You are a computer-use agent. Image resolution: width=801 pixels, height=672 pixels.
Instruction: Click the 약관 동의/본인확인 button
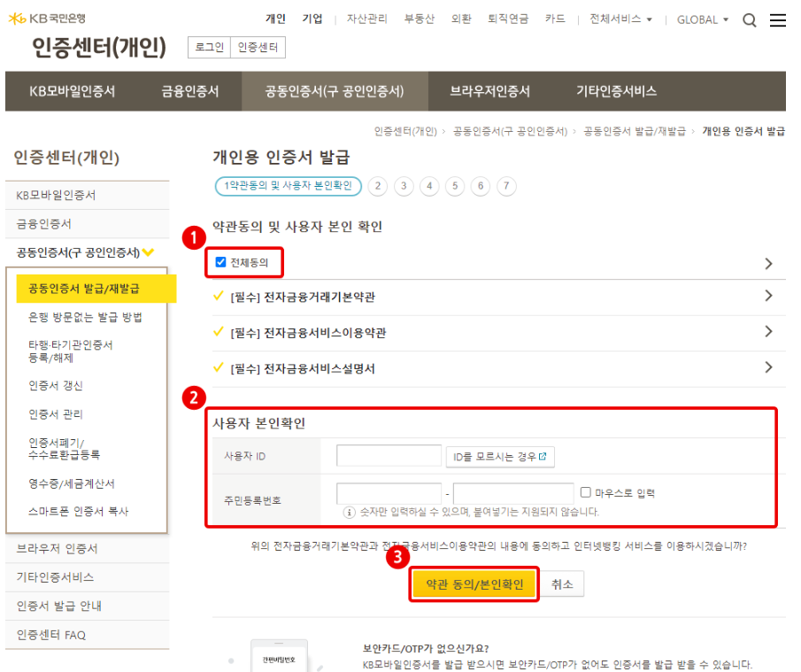click(474, 584)
